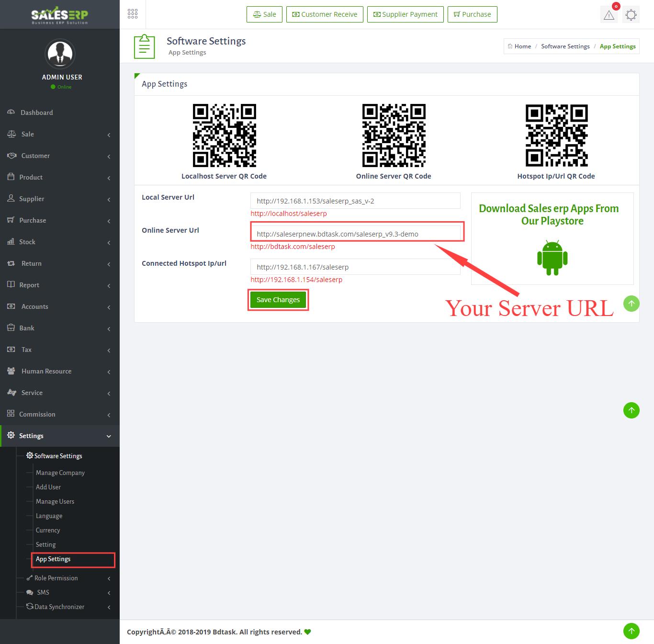The height and width of the screenshot is (644, 654).
Task: Expand the Sale sidebar menu
Action: pyautogui.click(x=60, y=134)
